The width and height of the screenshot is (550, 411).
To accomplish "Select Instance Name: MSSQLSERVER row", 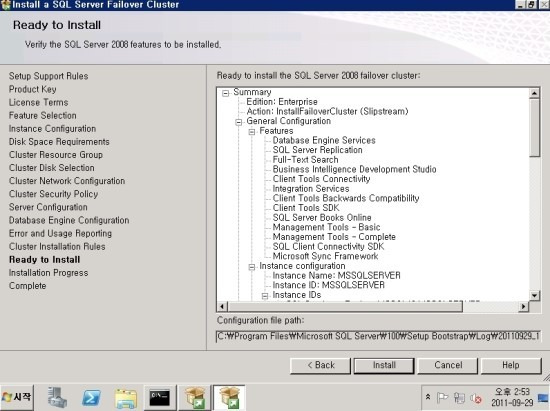I will (336, 276).
